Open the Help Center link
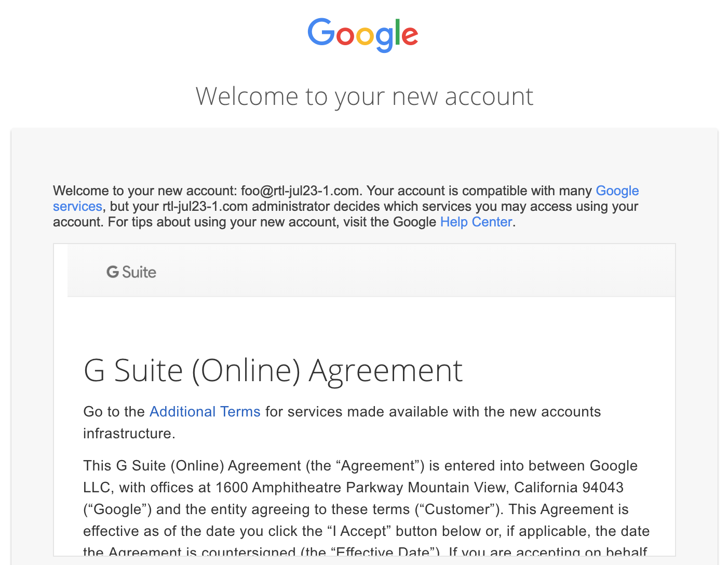Image resolution: width=728 pixels, height=565 pixels. [x=476, y=222]
